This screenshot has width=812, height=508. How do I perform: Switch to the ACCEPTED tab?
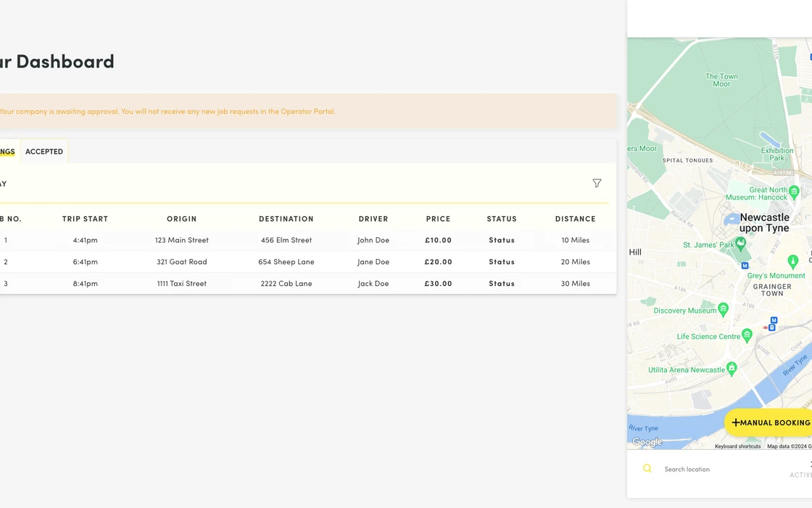[44, 152]
